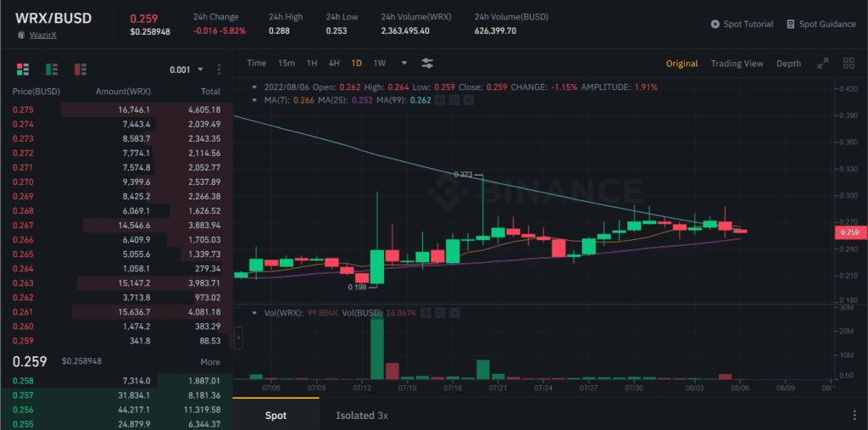Select the 0.274 sell order price
Viewport: 868px width, 430px height.
tap(23, 124)
